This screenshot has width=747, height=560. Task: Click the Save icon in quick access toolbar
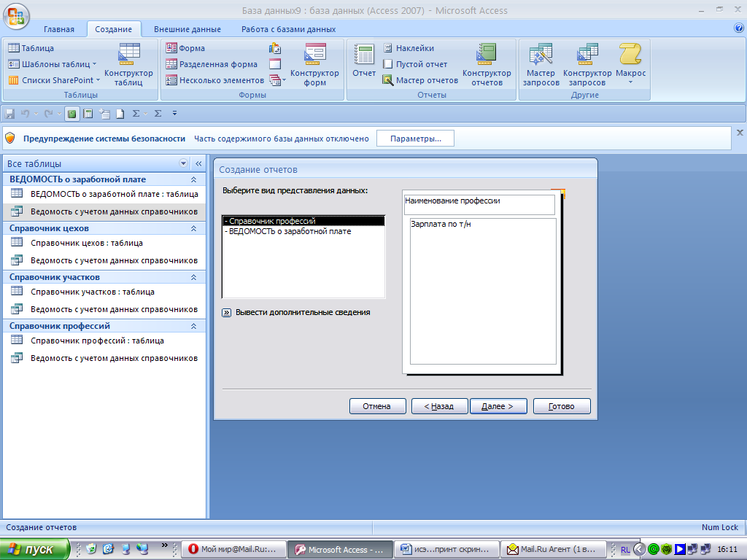pyautogui.click(x=9, y=114)
